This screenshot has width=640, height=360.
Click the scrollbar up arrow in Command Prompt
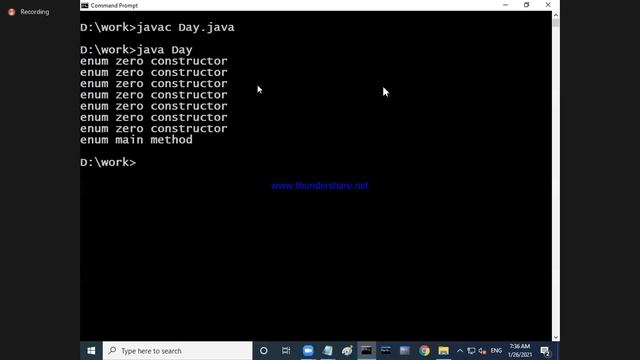click(556, 15)
